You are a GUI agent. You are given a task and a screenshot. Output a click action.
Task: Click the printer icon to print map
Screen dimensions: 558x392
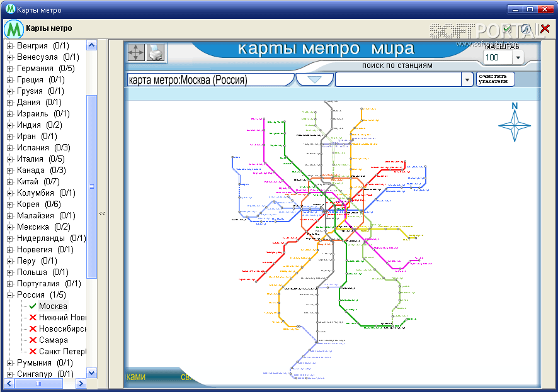(156, 52)
